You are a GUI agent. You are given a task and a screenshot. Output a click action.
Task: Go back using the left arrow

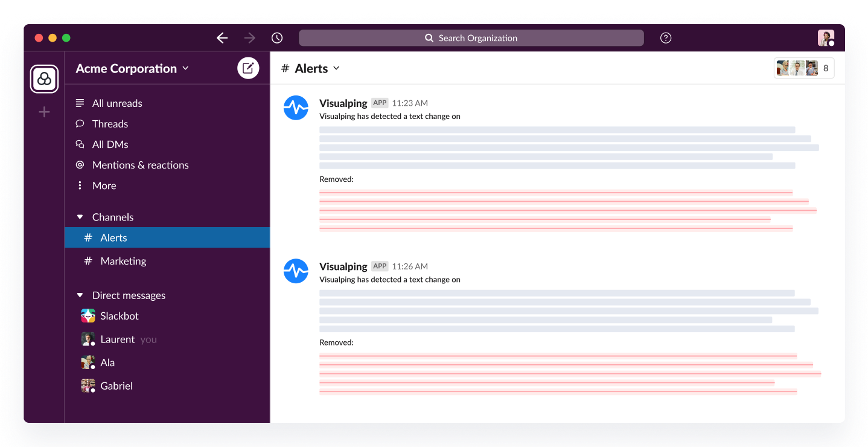[222, 38]
